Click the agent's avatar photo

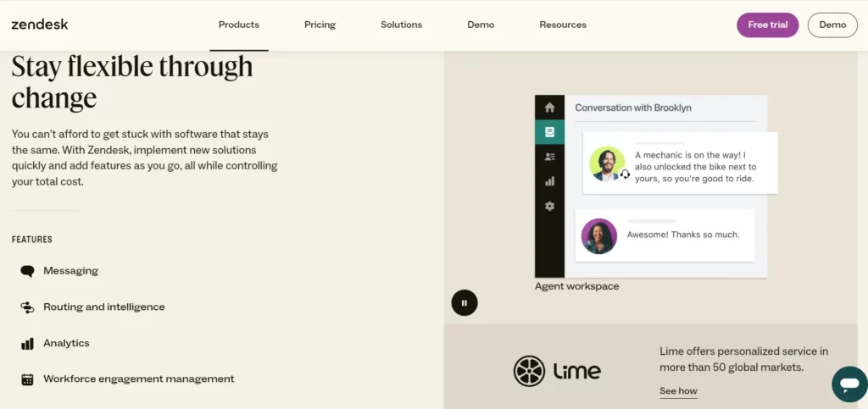[x=607, y=163]
